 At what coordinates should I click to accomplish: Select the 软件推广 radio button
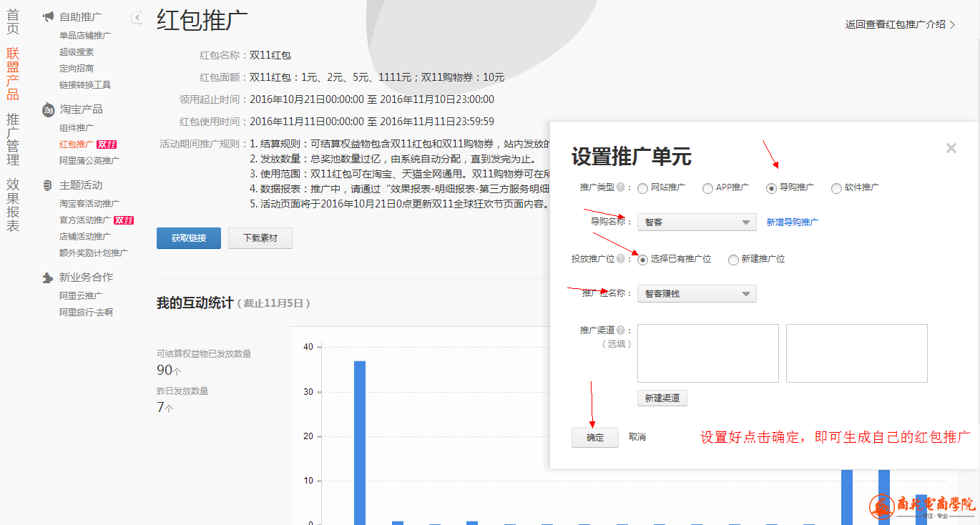point(836,189)
